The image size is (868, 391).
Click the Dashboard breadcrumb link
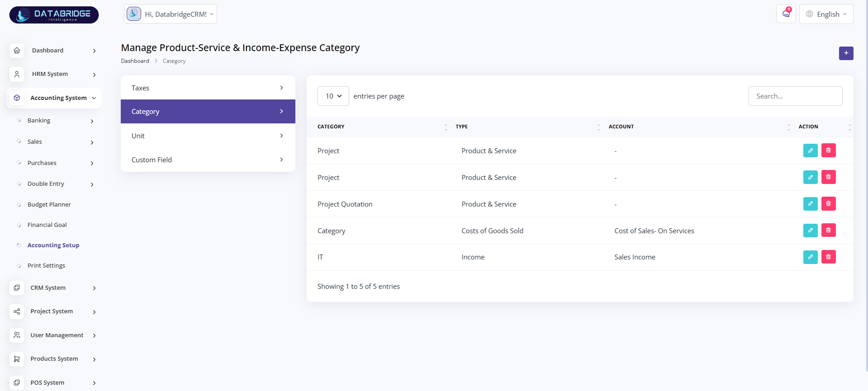click(135, 61)
